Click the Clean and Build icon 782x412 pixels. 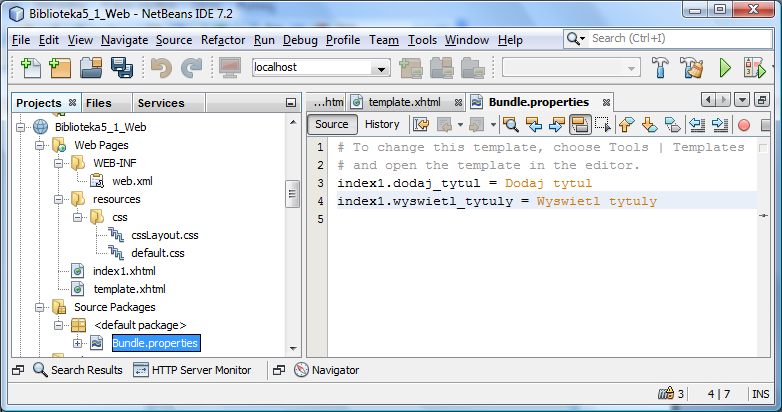pyautogui.click(x=691, y=68)
